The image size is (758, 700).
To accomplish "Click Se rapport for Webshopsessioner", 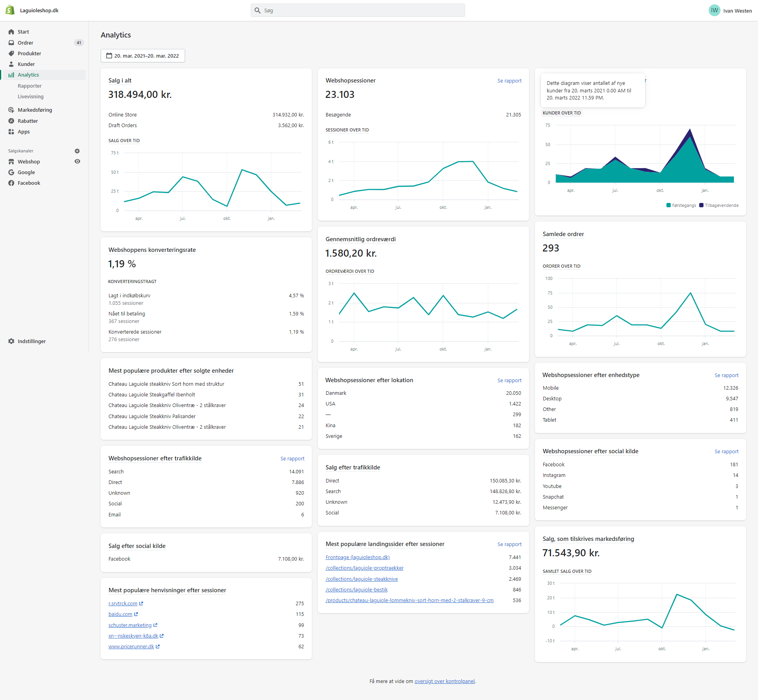I will (x=509, y=81).
